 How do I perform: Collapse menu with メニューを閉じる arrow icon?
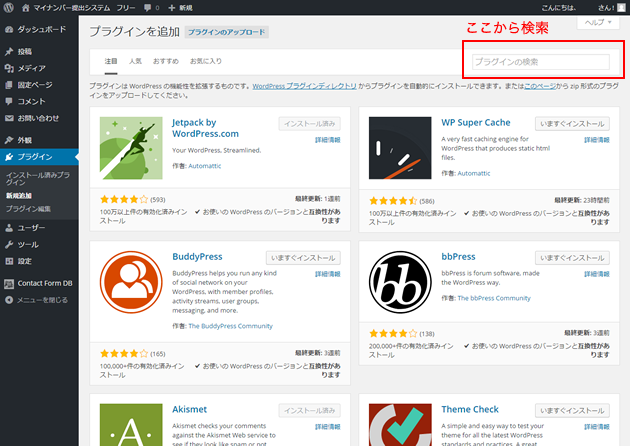coord(9,300)
